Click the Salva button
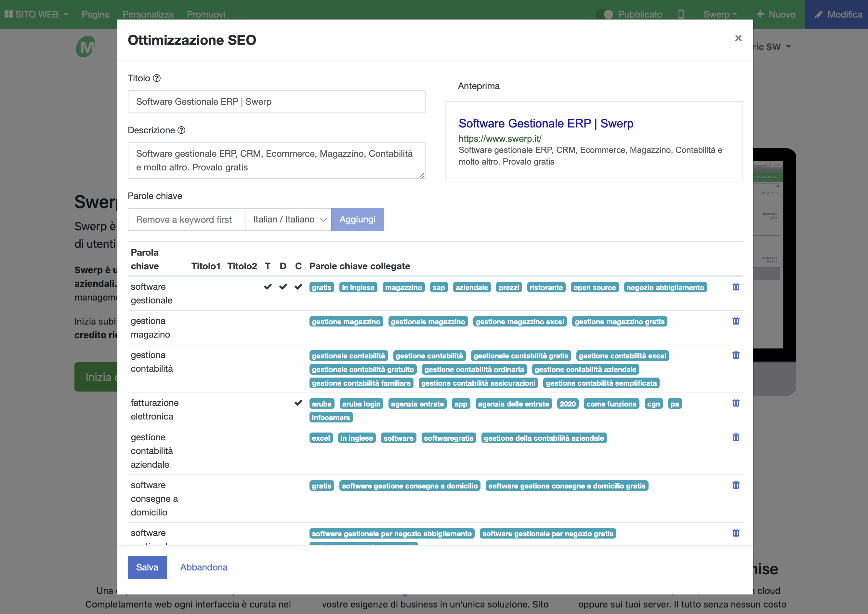 click(x=147, y=567)
